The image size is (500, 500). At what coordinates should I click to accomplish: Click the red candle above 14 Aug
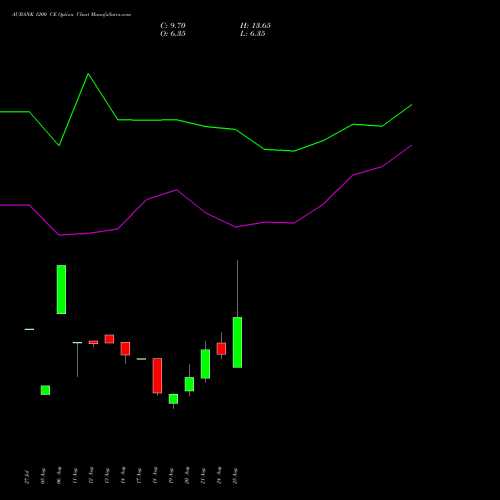125,349
